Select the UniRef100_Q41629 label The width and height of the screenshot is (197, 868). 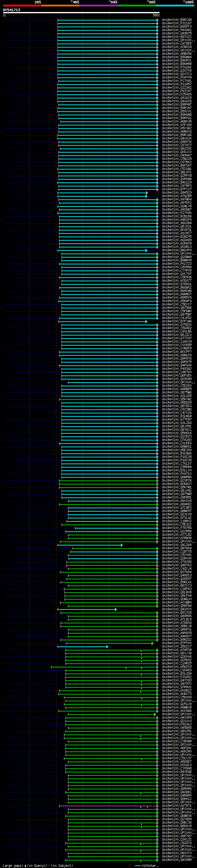point(176,98)
